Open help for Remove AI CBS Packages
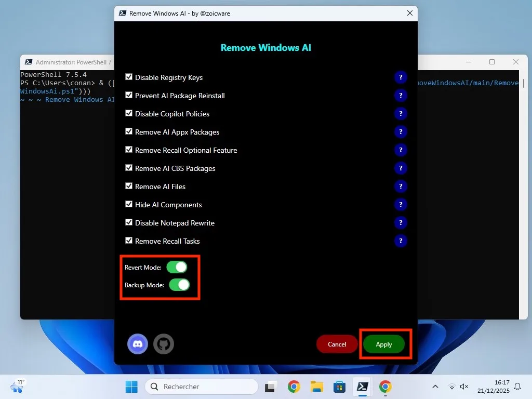The image size is (532, 399). pos(401,168)
